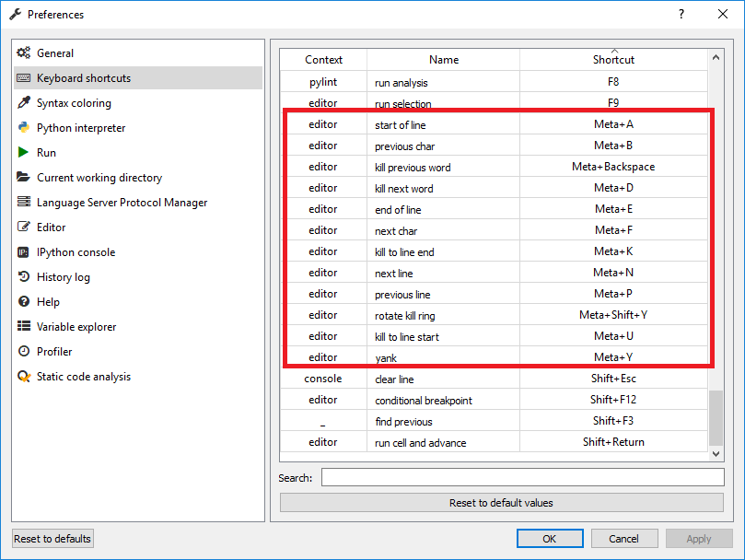
Task: Click Reset to defaults button bottom-left
Action: pyautogui.click(x=52, y=539)
